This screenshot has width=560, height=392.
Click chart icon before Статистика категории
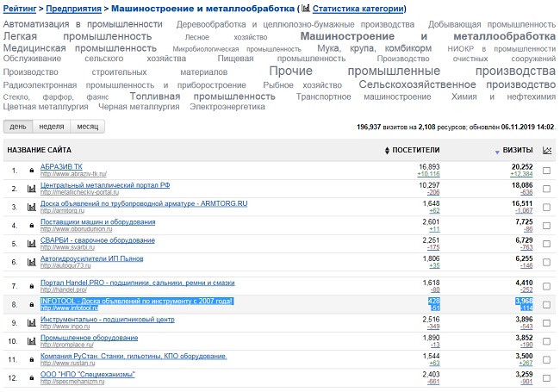pyautogui.click(x=306, y=9)
